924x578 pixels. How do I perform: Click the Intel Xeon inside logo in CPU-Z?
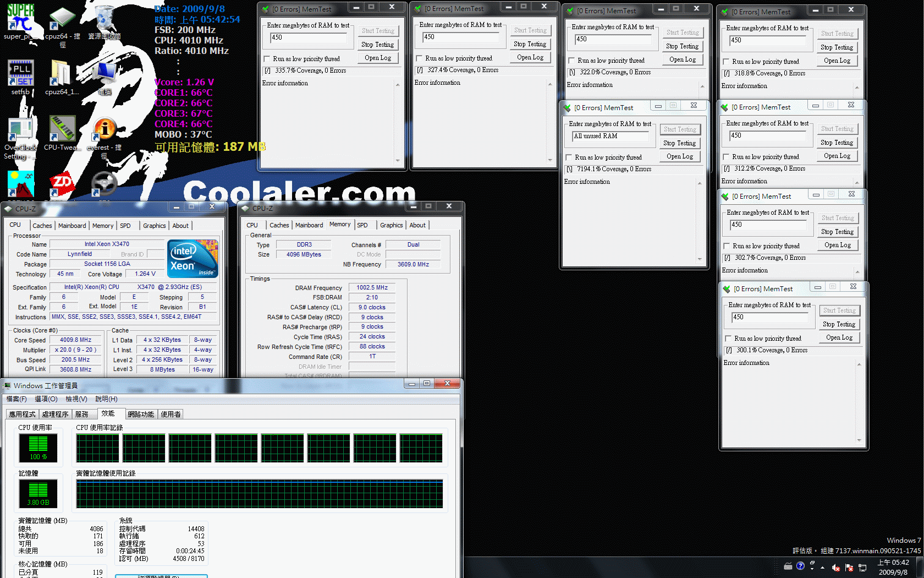tap(193, 258)
